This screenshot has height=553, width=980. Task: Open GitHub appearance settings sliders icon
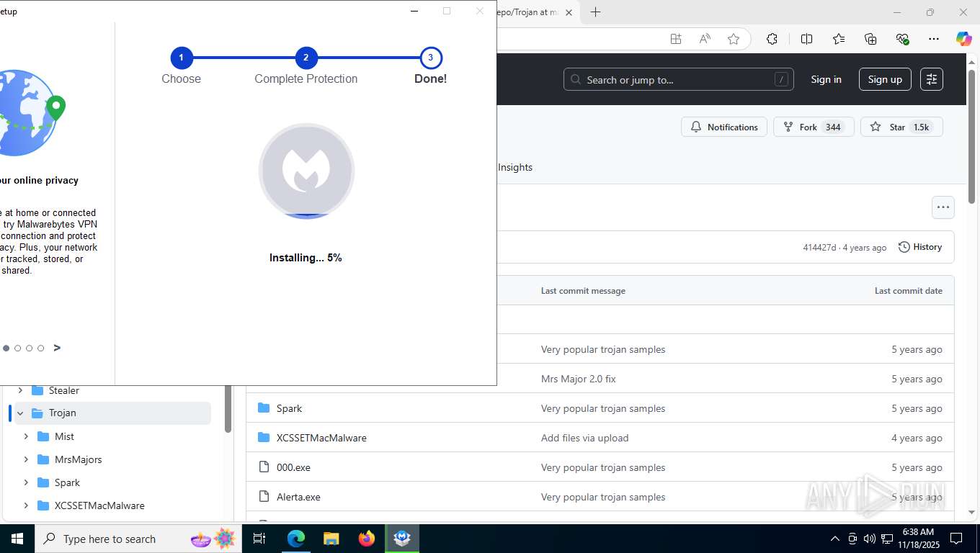pyautogui.click(x=932, y=79)
